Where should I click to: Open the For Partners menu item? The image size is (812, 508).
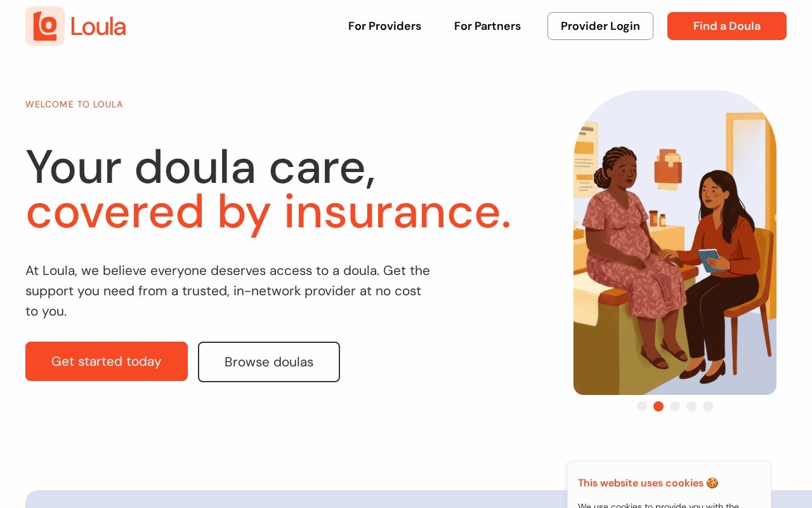(487, 26)
